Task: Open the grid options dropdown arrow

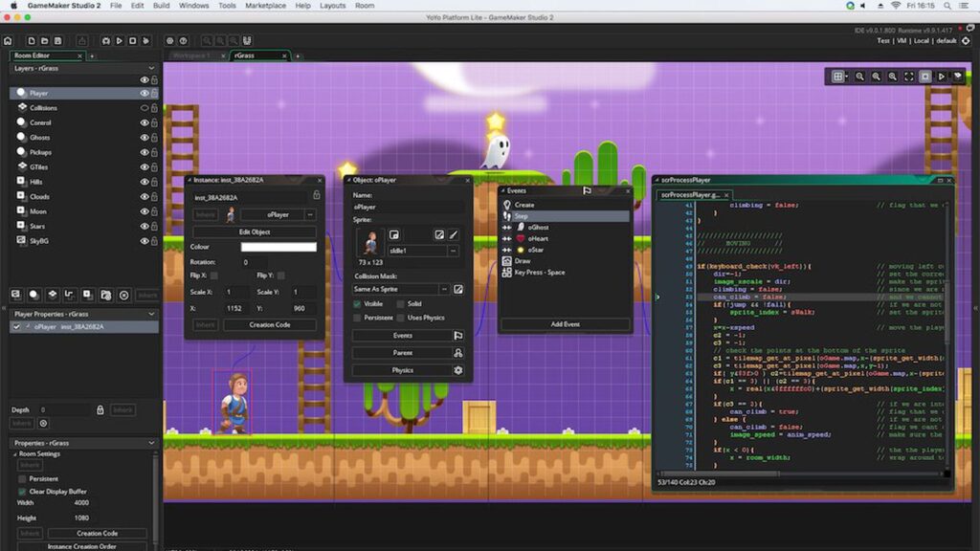Action: (x=846, y=77)
